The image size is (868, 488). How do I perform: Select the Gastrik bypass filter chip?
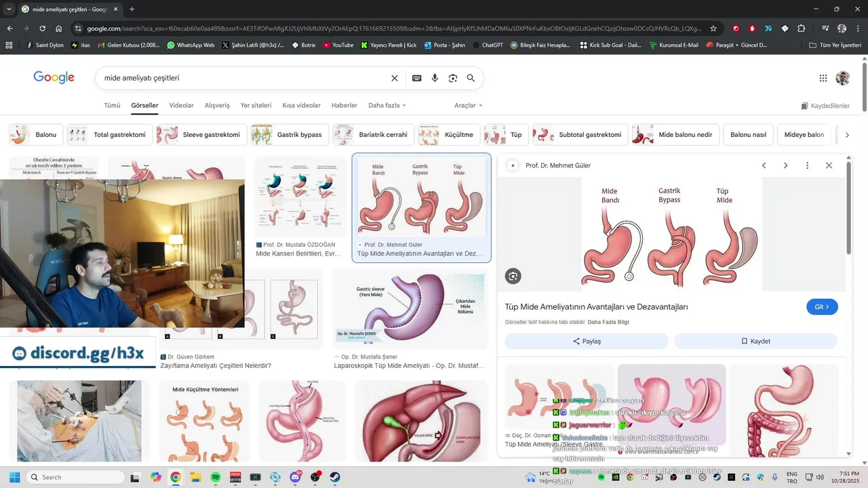pyautogui.click(x=289, y=135)
